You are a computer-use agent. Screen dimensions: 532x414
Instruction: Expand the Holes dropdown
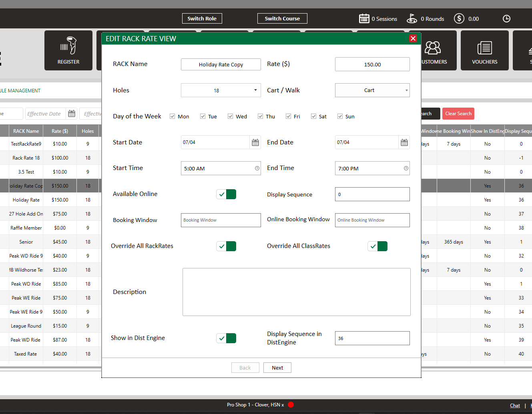[255, 90]
